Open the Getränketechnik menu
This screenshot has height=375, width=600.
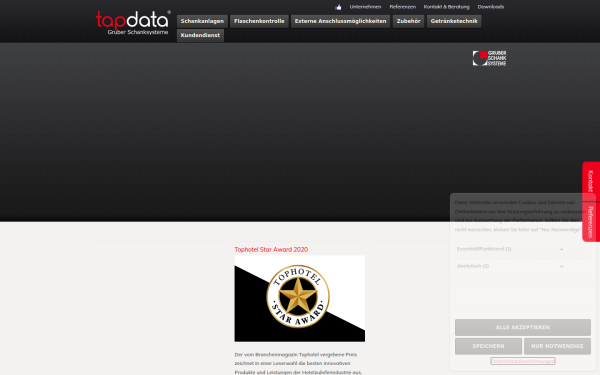click(x=454, y=21)
